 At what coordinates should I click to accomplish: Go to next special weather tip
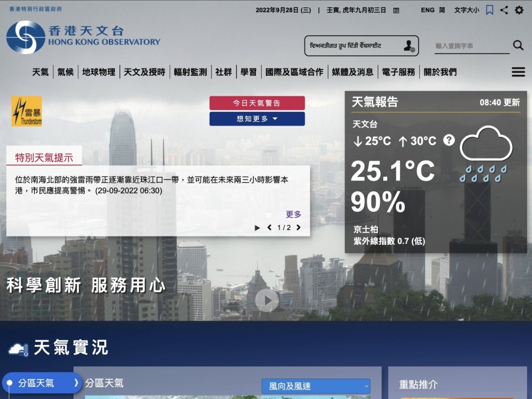298,228
